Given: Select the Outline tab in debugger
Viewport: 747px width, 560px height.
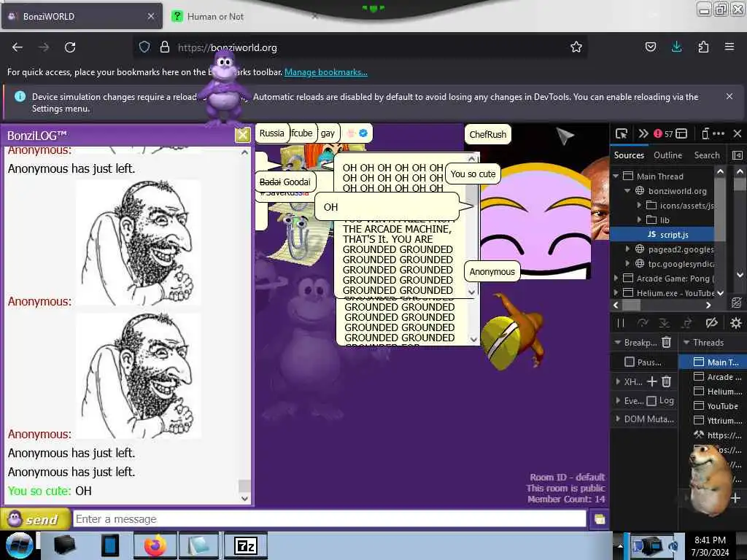Looking at the screenshot, I should point(667,155).
